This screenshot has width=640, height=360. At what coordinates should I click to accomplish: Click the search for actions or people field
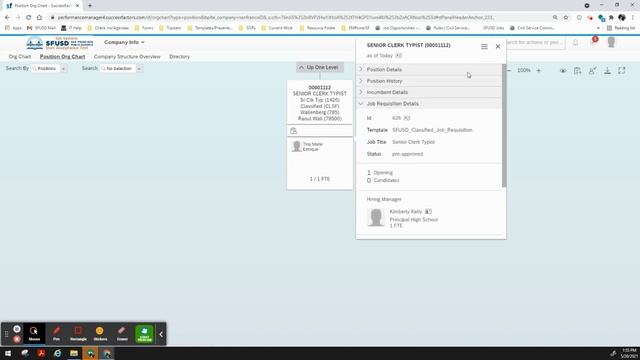click(x=535, y=42)
